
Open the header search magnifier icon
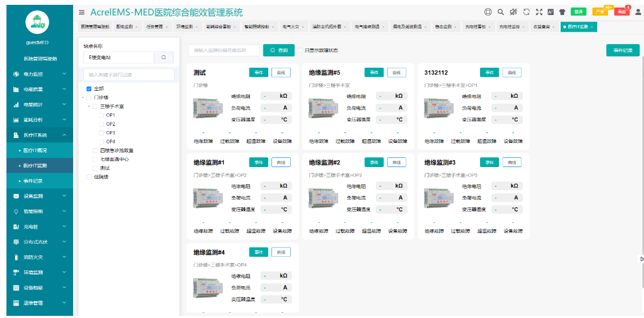[500, 12]
